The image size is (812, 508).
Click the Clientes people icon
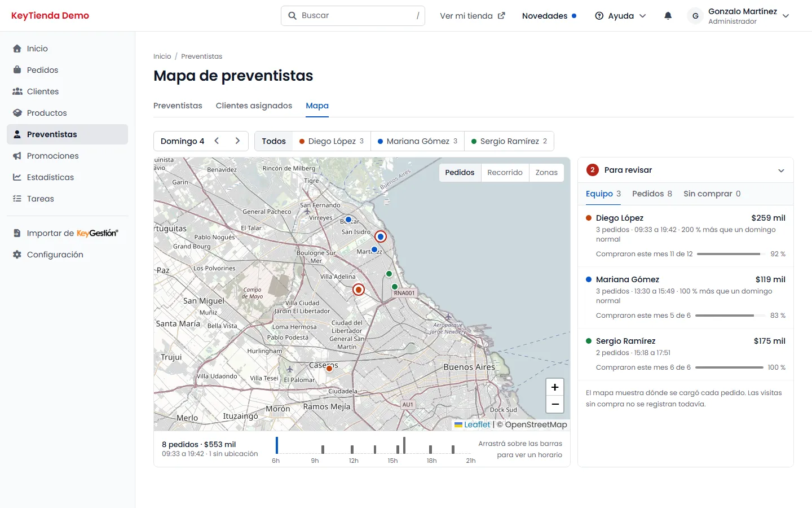pyautogui.click(x=17, y=91)
